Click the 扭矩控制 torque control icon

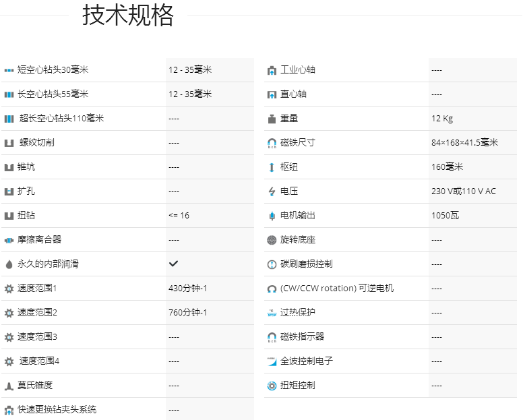click(272, 386)
